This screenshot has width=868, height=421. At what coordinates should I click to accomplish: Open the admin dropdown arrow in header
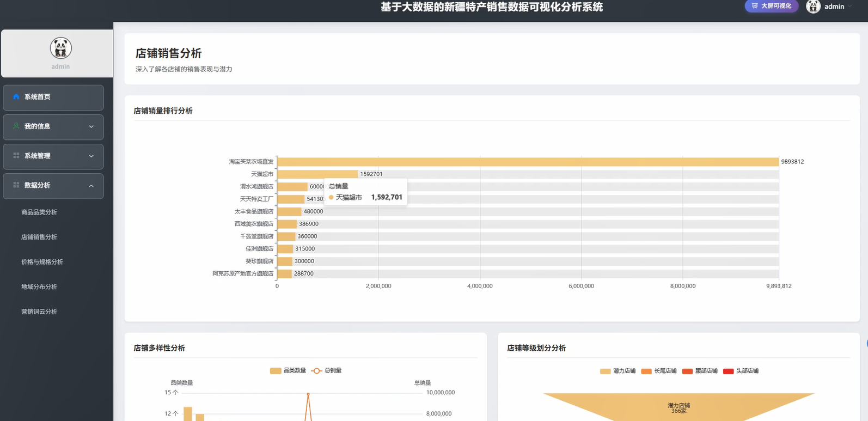tap(850, 7)
